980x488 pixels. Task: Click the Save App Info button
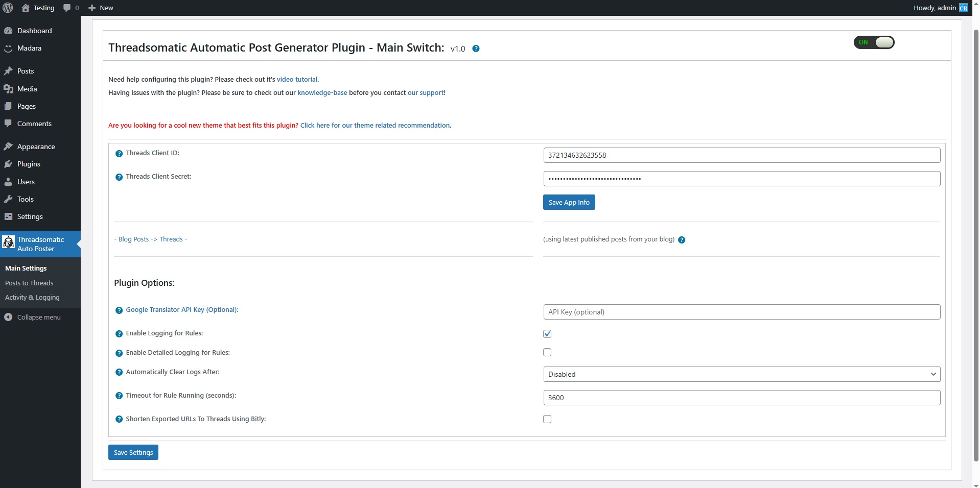pyautogui.click(x=569, y=202)
